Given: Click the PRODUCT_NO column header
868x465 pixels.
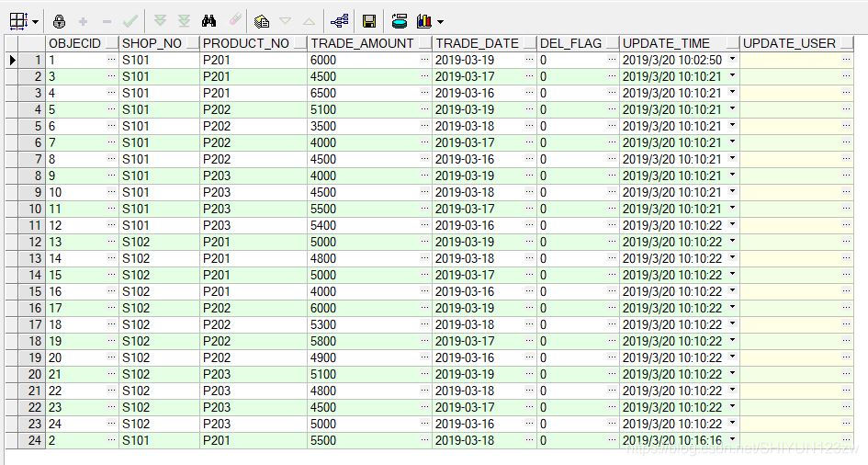Looking at the screenshot, I should coord(254,43).
